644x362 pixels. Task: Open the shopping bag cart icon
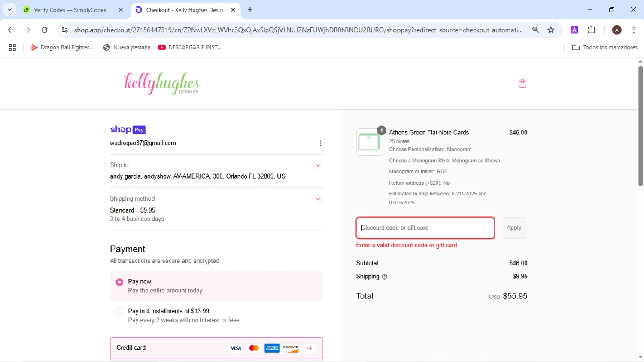click(522, 83)
